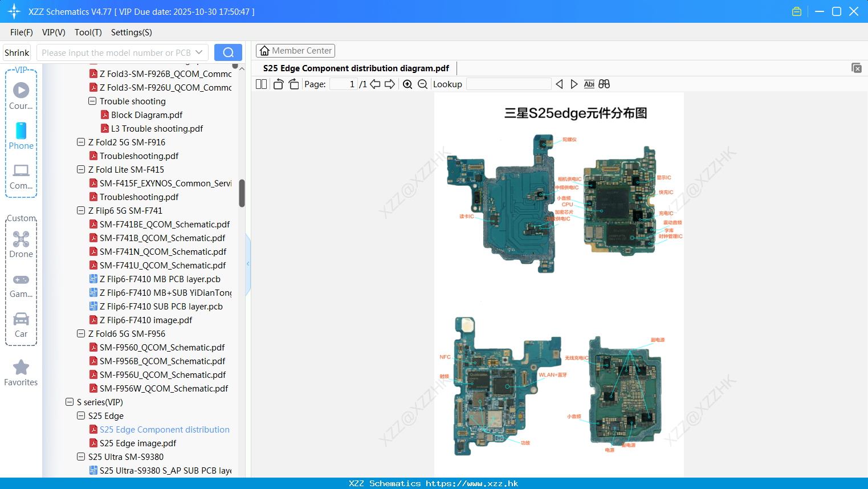The height and width of the screenshot is (489, 868).
Task: Collapse the side panel splitter handle
Action: (248, 264)
